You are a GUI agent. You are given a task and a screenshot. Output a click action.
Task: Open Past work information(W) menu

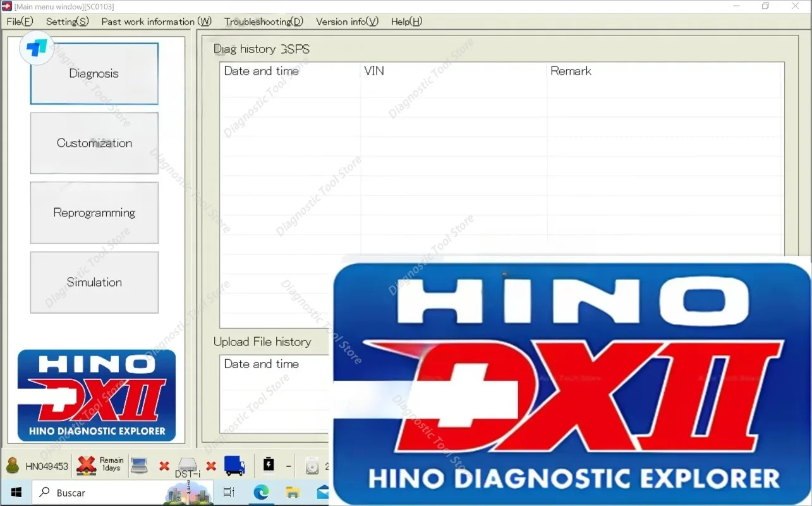[156, 22]
